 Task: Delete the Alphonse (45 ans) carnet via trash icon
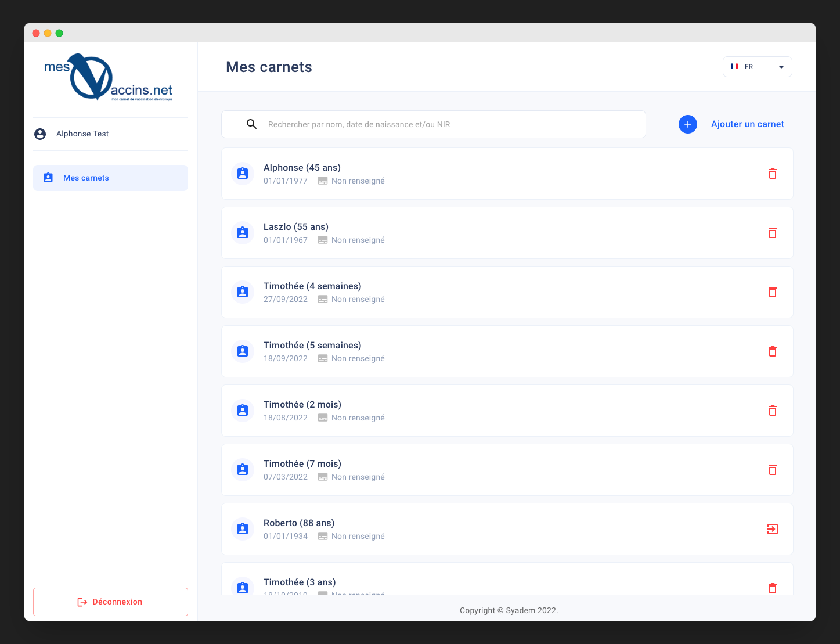coord(773,174)
